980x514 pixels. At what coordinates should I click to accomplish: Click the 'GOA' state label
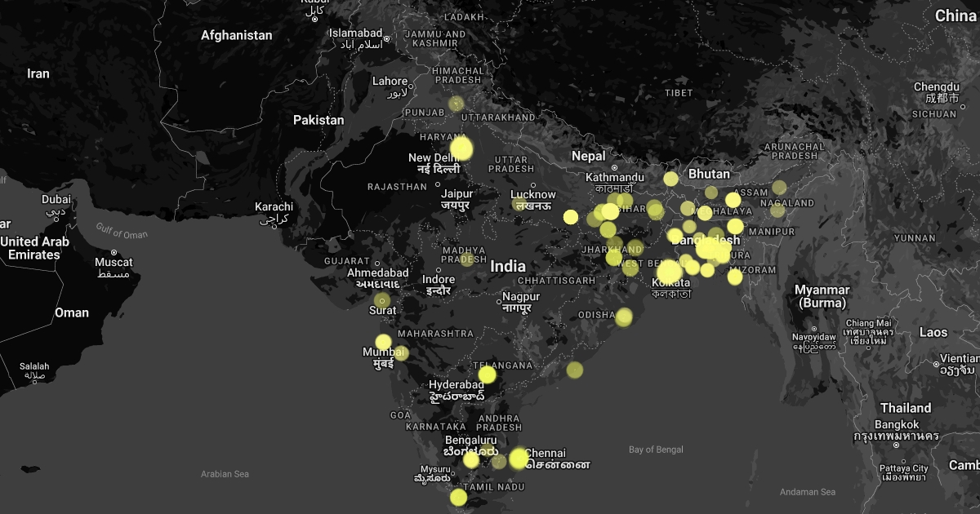click(400, 415)
